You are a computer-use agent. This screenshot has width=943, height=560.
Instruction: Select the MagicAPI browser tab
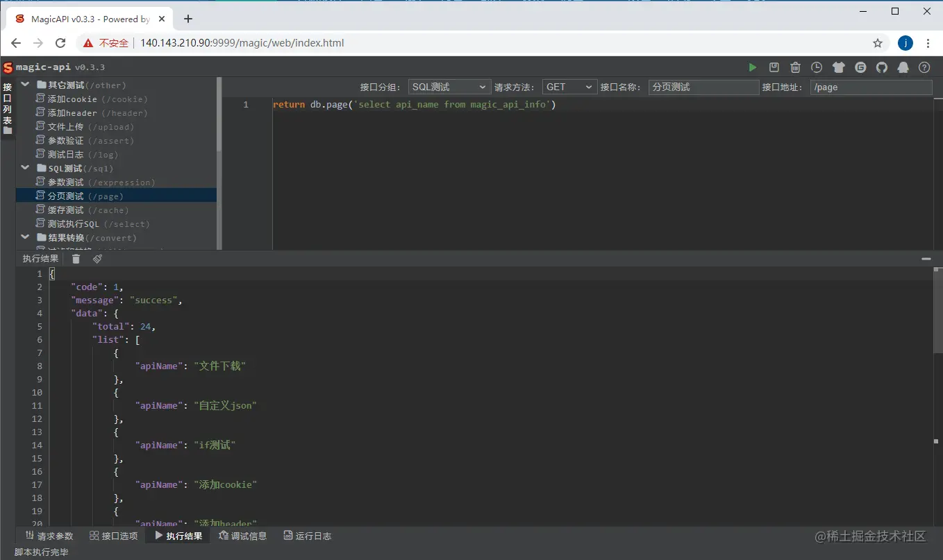click(88, 19)
